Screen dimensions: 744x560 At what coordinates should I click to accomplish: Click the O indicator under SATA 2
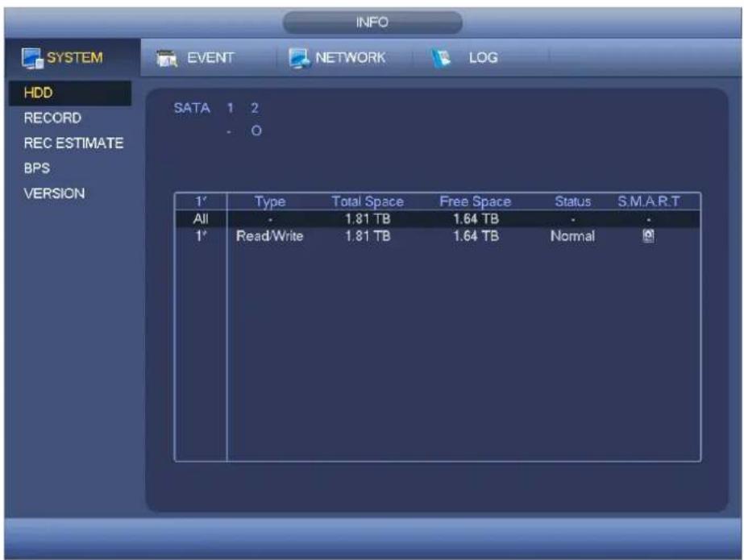point(256,131)
